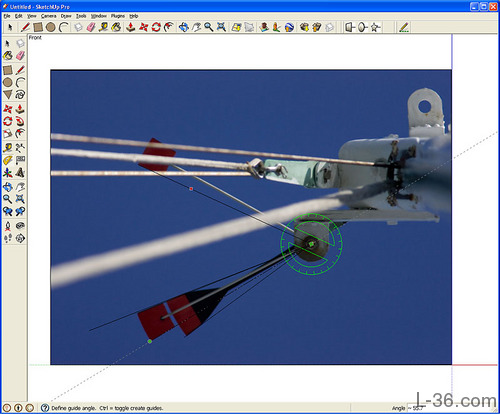Screen dimensions: 500x414
Task: Select the Zoom magnifier in the top toolbar
Action: (x=209, y=27)
